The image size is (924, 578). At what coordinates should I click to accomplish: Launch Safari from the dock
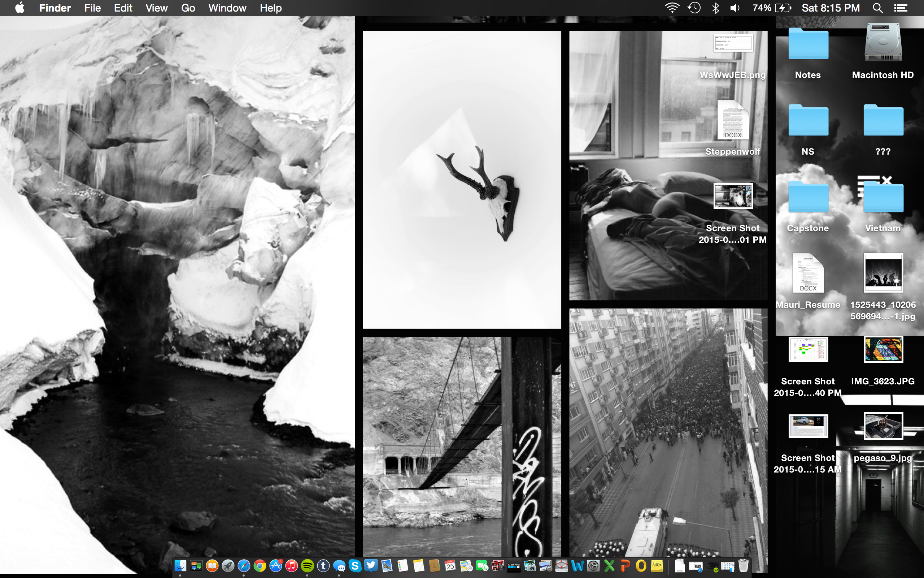[244, 565]
